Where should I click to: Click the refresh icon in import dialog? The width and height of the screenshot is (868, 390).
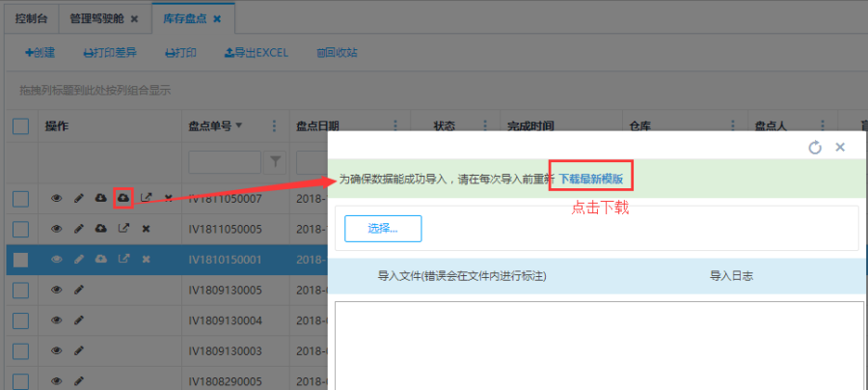(x=815, y=148)
